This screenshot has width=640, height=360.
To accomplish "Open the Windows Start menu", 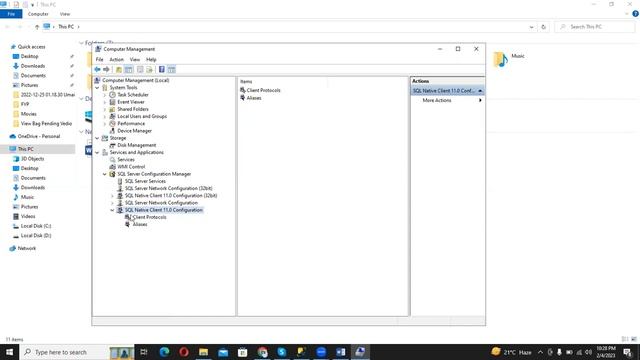I will click(x=9, y=352).
